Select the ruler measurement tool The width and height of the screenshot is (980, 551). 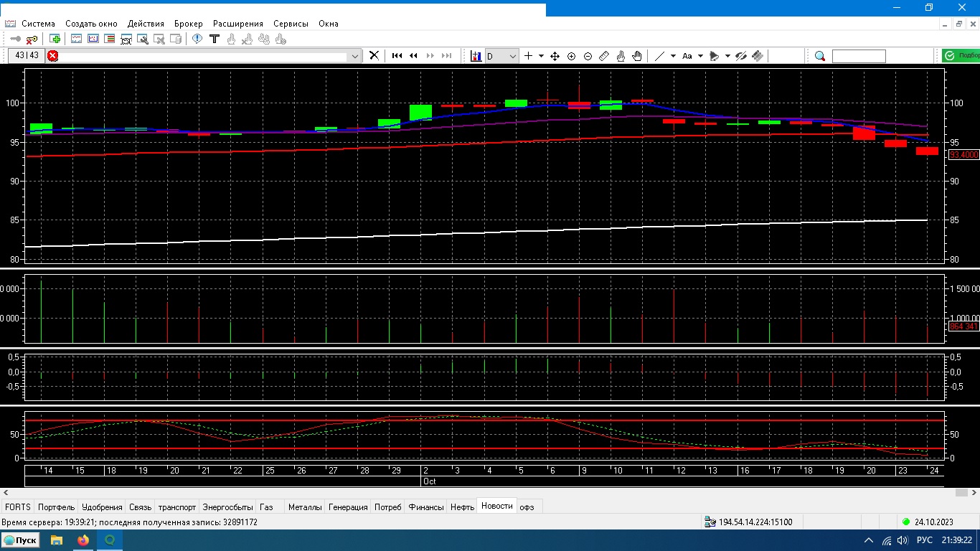[604, 56]
